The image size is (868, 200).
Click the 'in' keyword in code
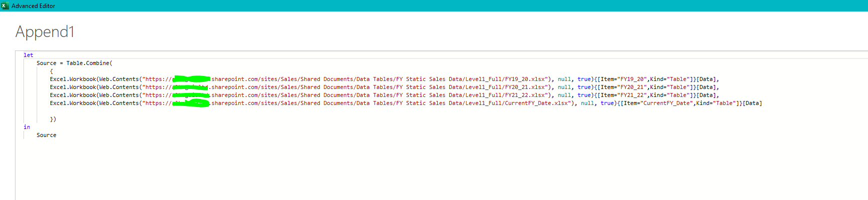click(x=27, y=127)
